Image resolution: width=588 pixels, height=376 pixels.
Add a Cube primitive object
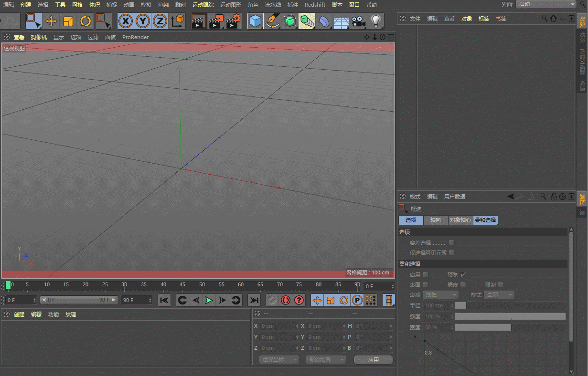(256, 21)
